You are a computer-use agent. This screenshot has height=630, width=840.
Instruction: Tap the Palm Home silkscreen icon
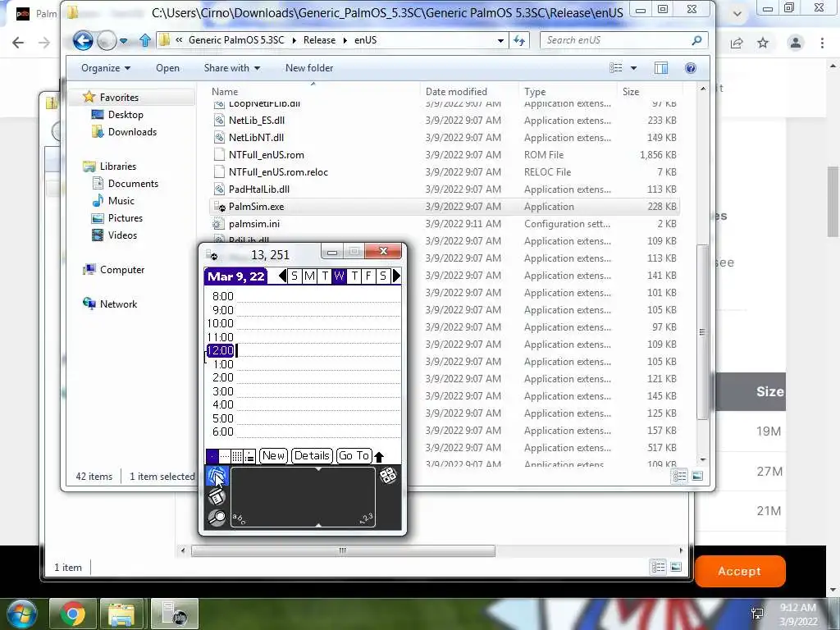(217, 476)
